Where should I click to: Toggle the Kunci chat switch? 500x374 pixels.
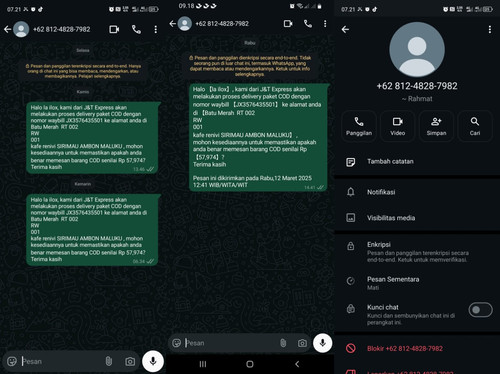coord(480,310)
